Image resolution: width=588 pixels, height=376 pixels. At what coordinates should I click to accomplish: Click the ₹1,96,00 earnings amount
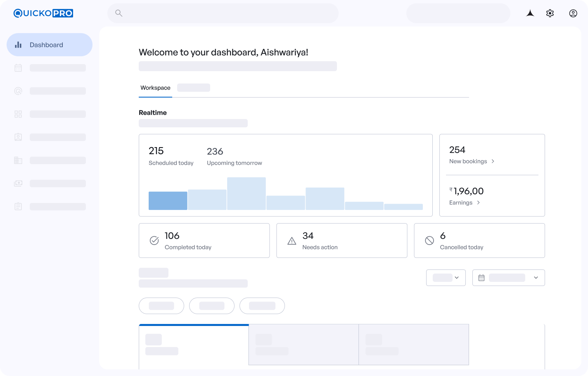pyautogui.click(x=467, y=191)
